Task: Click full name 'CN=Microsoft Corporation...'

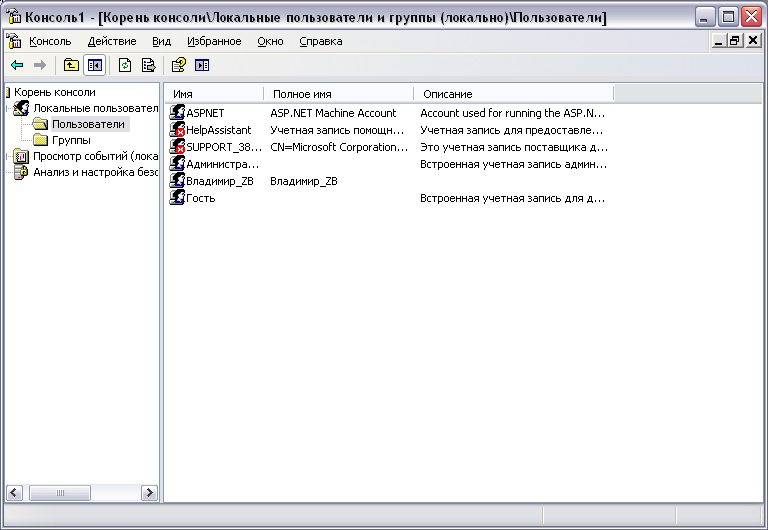Action: (339, 147)
